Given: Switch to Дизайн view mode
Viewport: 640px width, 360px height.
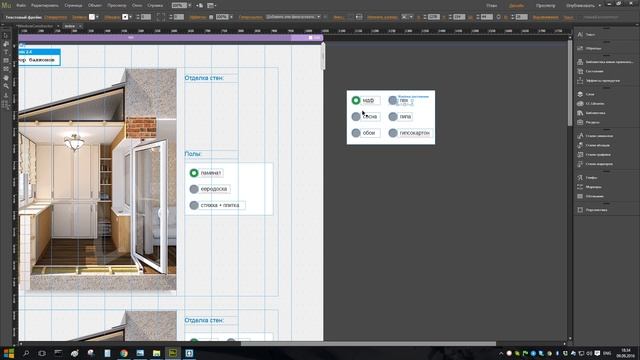Looking at the screenshot, I should point(516,6).
